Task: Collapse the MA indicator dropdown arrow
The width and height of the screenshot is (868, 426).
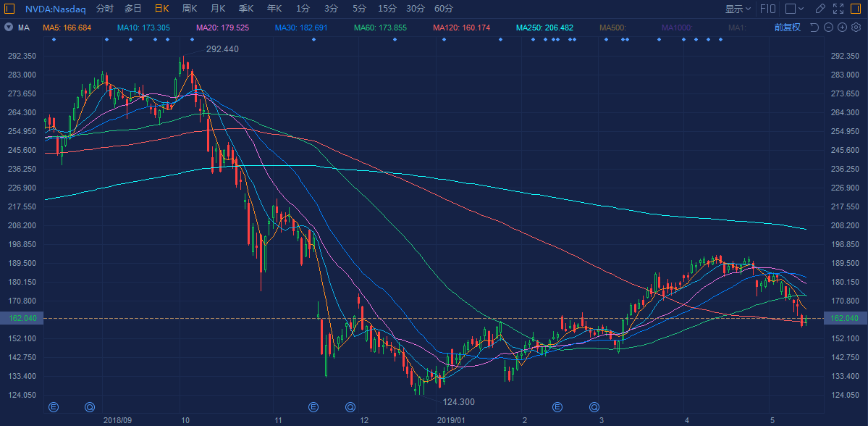Action: click(x=9, y=28)
